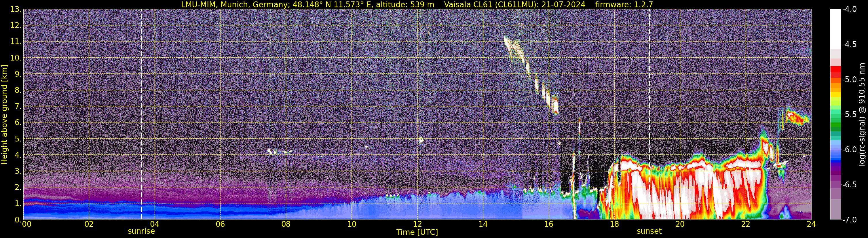Click the -5.0 colorbar tick label

click(x=850, y=79)
